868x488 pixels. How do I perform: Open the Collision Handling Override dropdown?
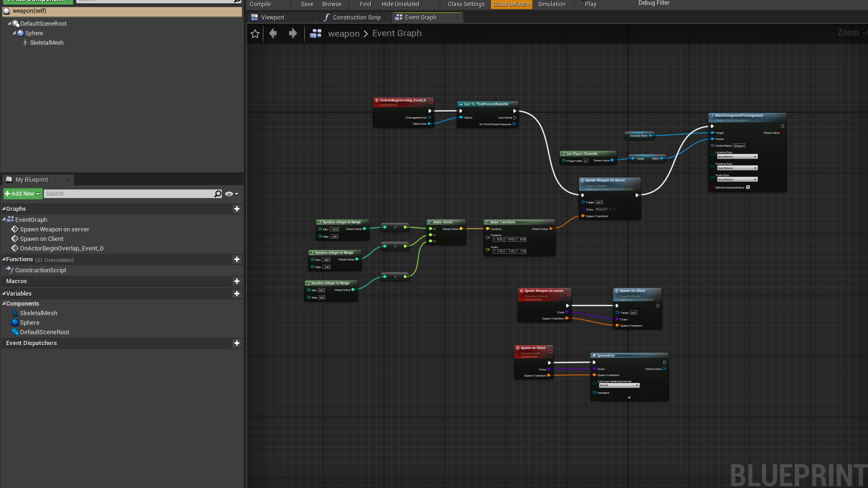point(619,385)
